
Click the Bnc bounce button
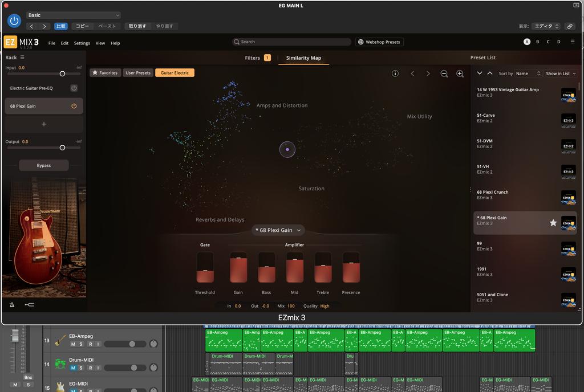point(28,377)
